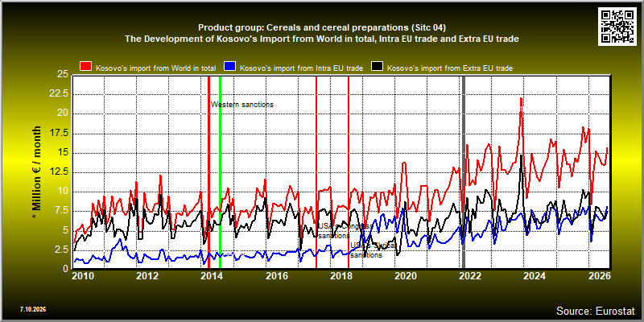Click the y-axis value 0
This screenshot has height=322, width=644.
point(66,269)
